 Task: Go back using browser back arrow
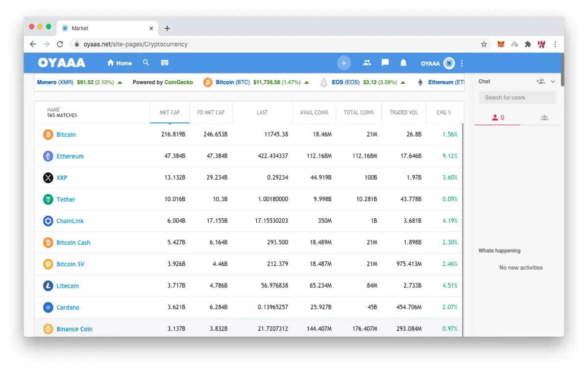(33, 44)
